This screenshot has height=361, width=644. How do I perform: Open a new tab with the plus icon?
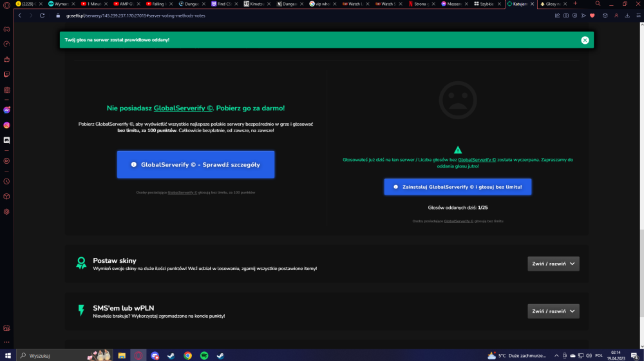tap(575, 4)
